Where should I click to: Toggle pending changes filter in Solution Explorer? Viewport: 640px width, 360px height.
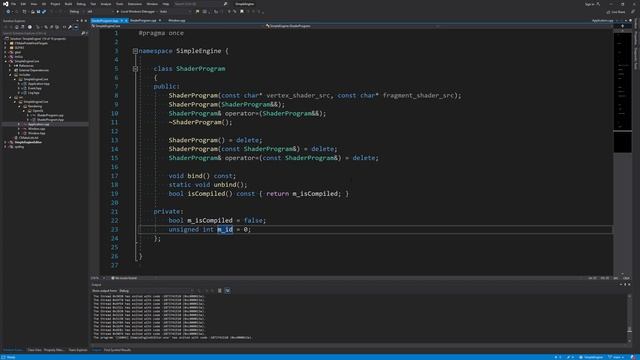click(30, 27)
